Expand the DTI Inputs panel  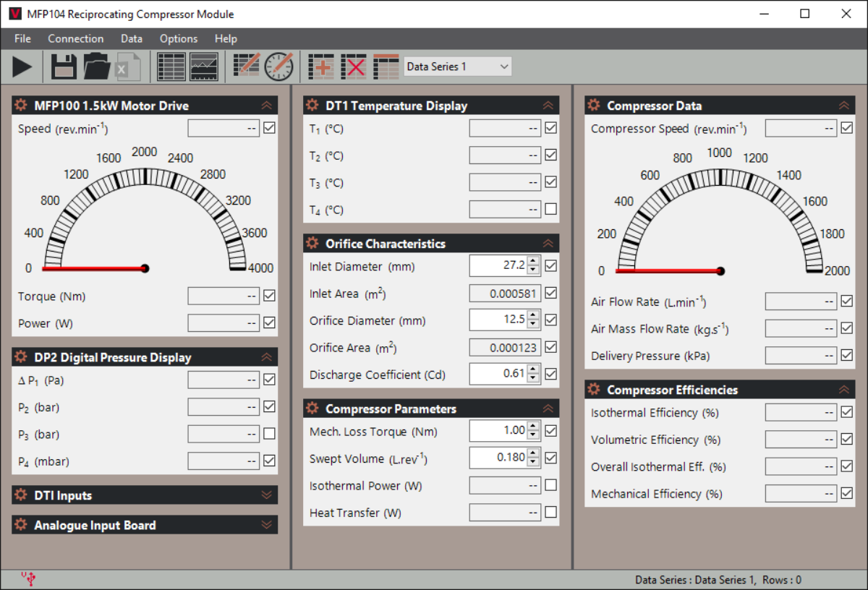click(x=266, y=495)
